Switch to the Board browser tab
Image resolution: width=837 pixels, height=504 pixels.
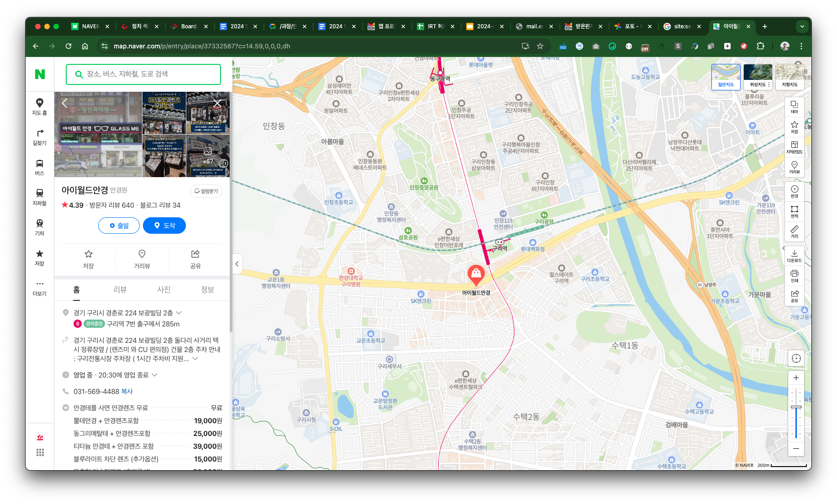tap(189, 26)
